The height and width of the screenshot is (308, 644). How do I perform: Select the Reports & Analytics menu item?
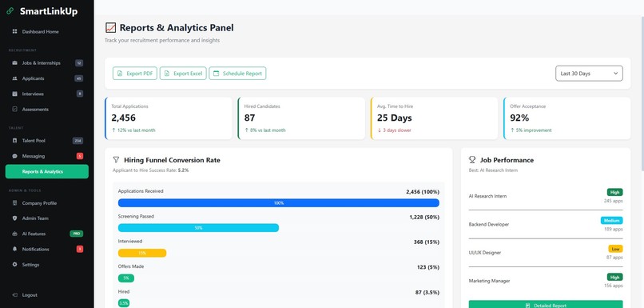tap(47, 171)
